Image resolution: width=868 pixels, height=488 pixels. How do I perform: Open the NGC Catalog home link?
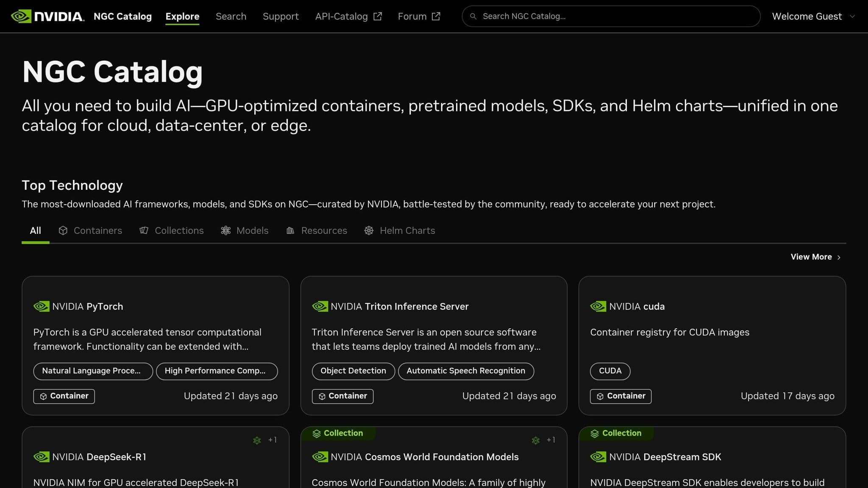122,17
